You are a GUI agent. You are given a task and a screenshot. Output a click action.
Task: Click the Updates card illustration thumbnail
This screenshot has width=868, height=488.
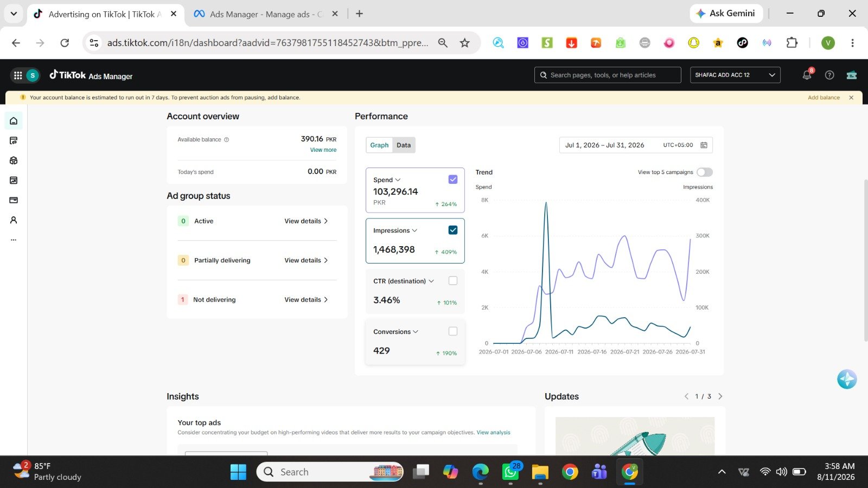click(635, 436)
